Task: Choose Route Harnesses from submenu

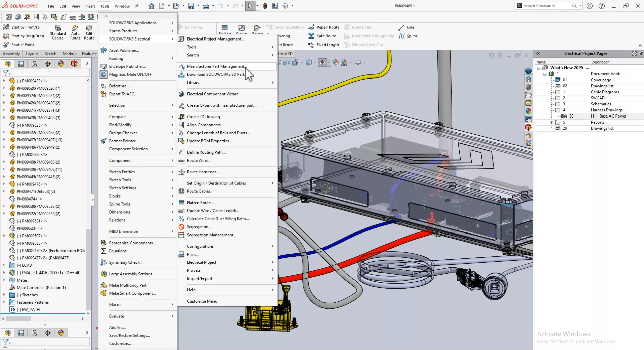Action: 227,172
